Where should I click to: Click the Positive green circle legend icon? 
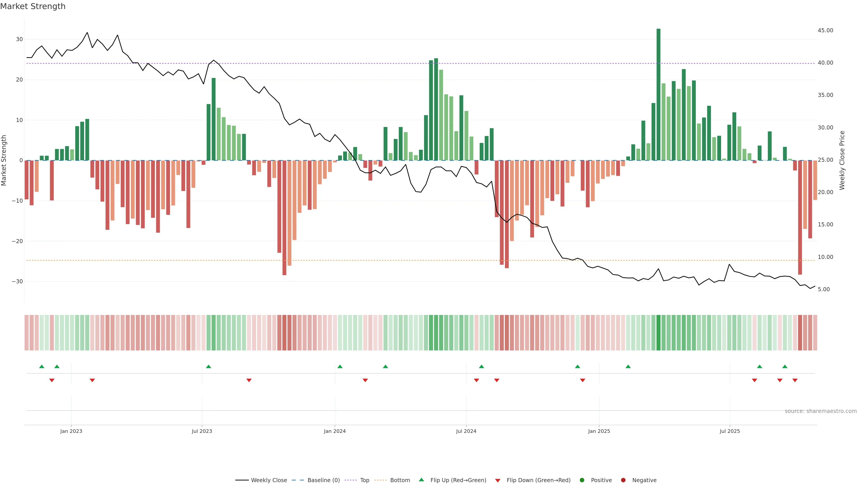(582, 480)
